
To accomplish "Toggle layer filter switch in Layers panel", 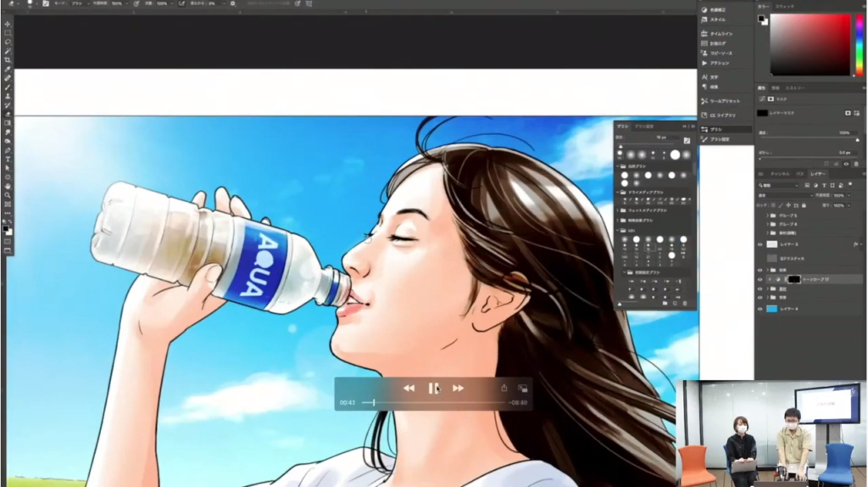I will (x=850, y=185).
